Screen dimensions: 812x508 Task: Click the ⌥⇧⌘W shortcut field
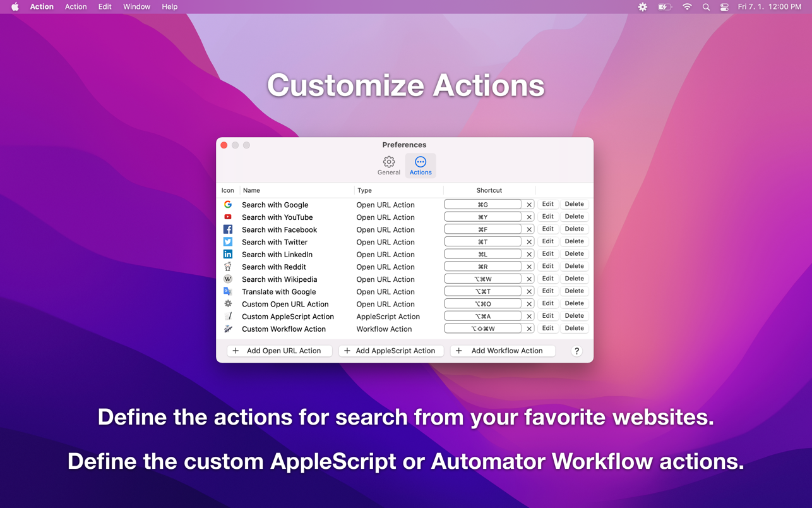pos(483,329)
